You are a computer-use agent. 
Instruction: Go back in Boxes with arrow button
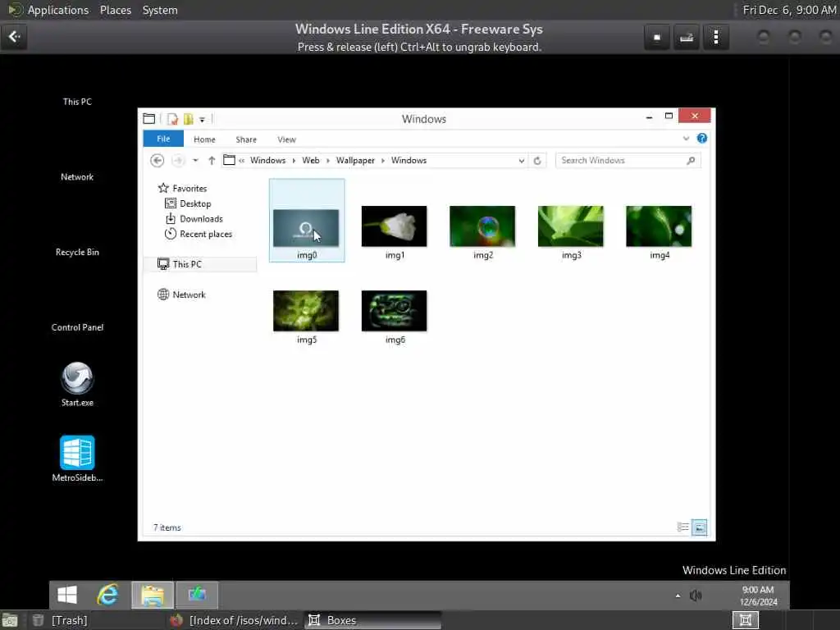pos(14,36)
